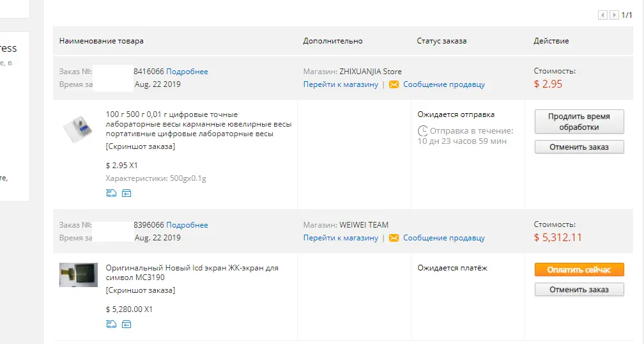
Task: Click the envelope icon for WEIWEI TEAM
Action: tap(394, 238)
